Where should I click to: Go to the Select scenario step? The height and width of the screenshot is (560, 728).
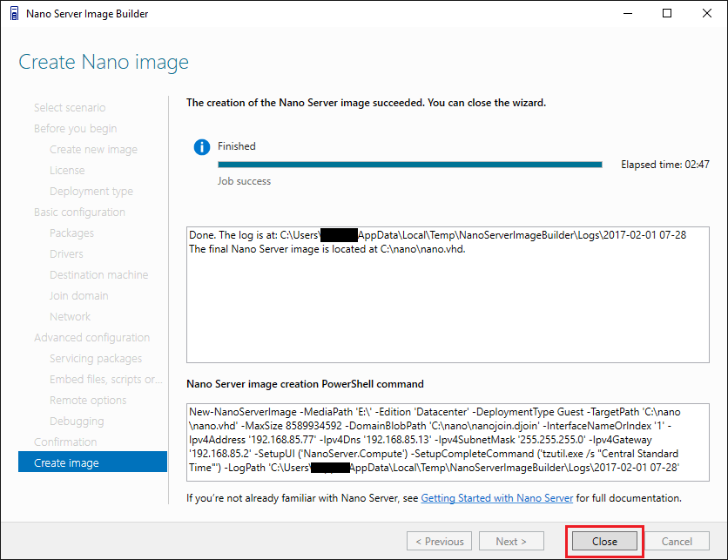pos(70,107)
